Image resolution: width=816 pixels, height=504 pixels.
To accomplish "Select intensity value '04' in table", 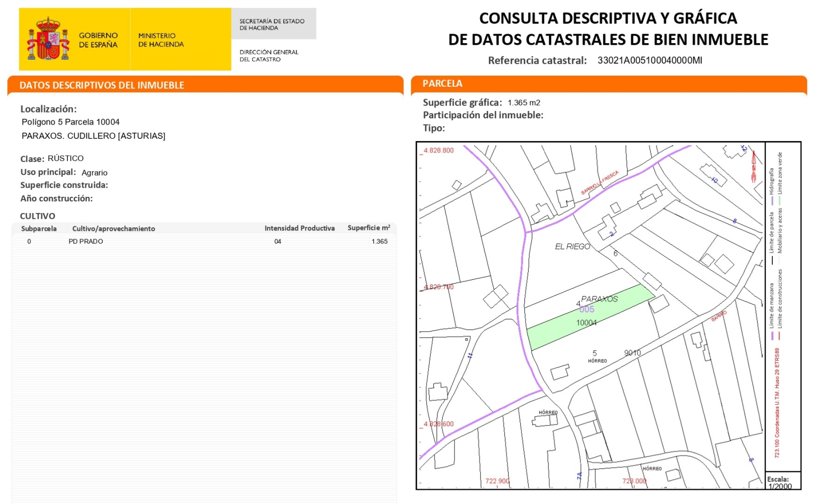I will 277,241.
